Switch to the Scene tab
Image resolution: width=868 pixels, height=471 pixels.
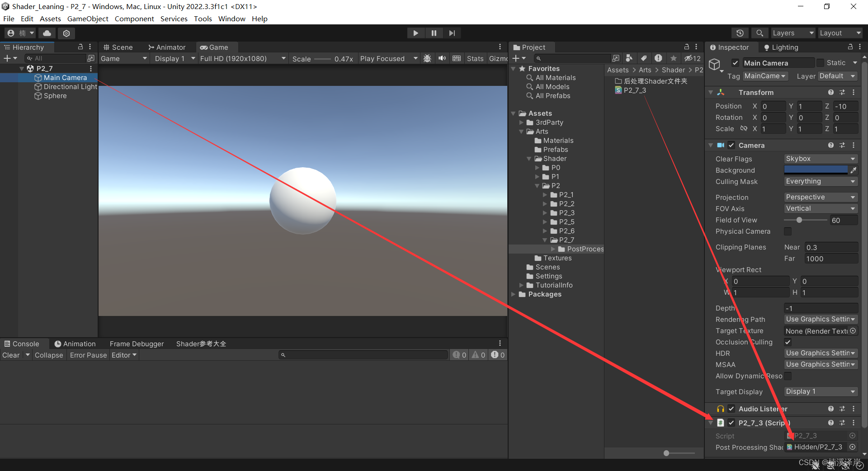[118, 47]
